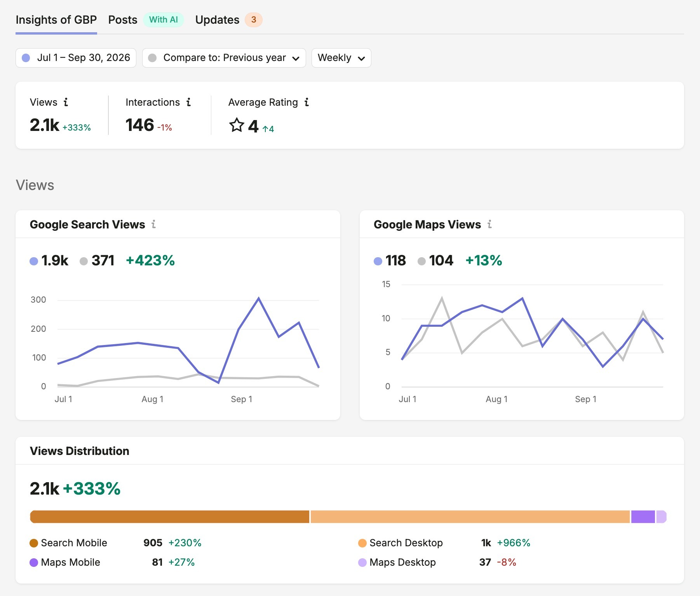This screenshot has height=596, width=700.
Task: Click the gray legend dot next to 371
Action: 84,261
